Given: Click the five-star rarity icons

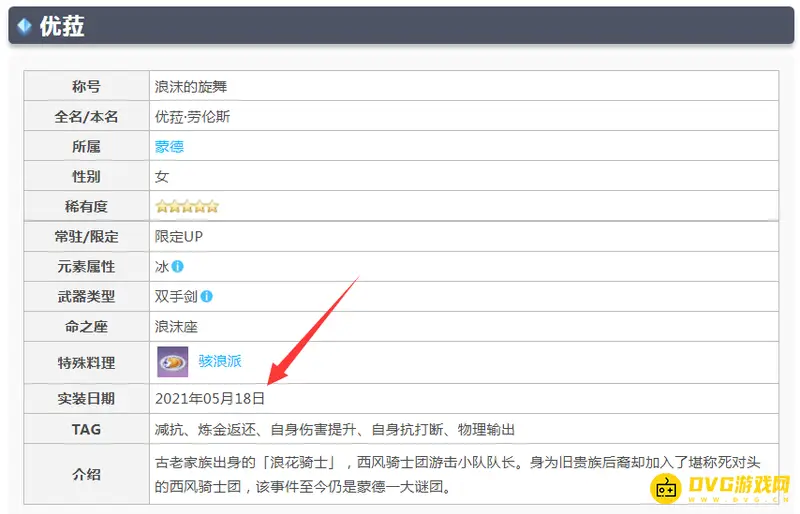Looking at the screenshot, I should (x=187, y=207).
